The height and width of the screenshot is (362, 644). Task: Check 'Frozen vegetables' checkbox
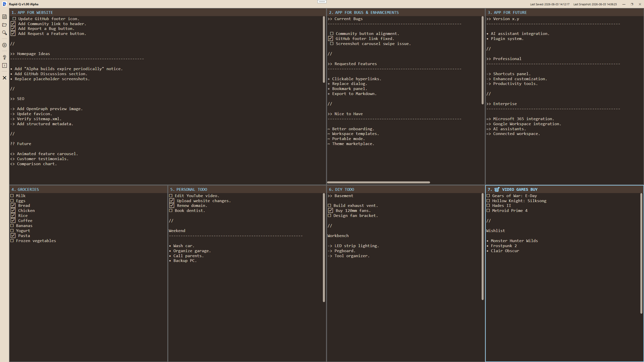[x=12, y=241]
